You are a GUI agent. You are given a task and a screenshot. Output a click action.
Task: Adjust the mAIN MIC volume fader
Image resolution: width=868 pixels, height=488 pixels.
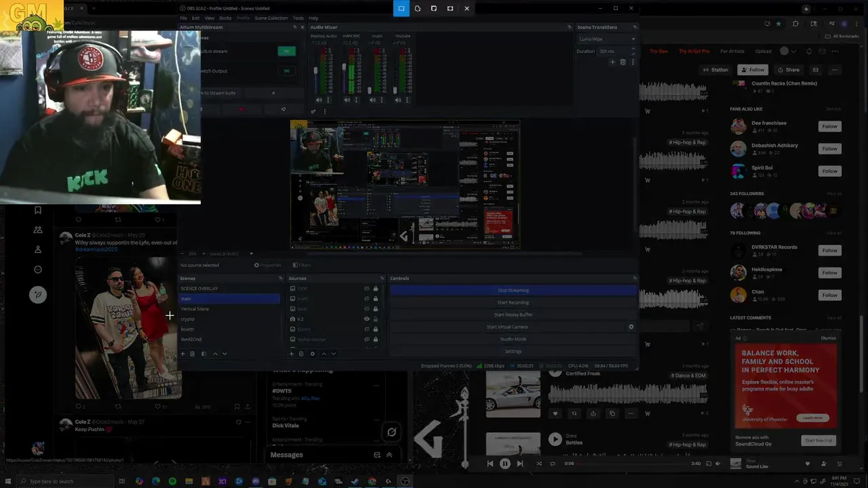pos(344,68)
